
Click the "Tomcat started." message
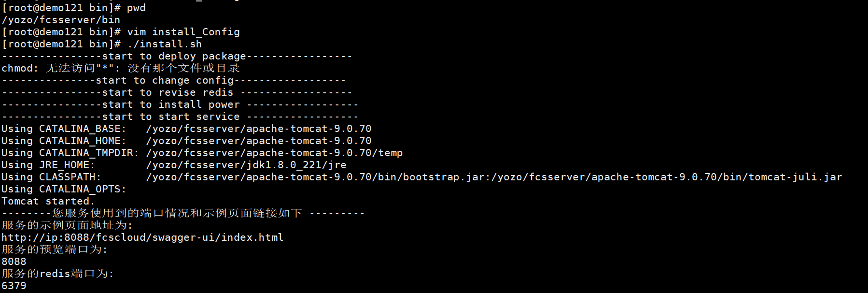pyautogui.click(x=48, y=201)
